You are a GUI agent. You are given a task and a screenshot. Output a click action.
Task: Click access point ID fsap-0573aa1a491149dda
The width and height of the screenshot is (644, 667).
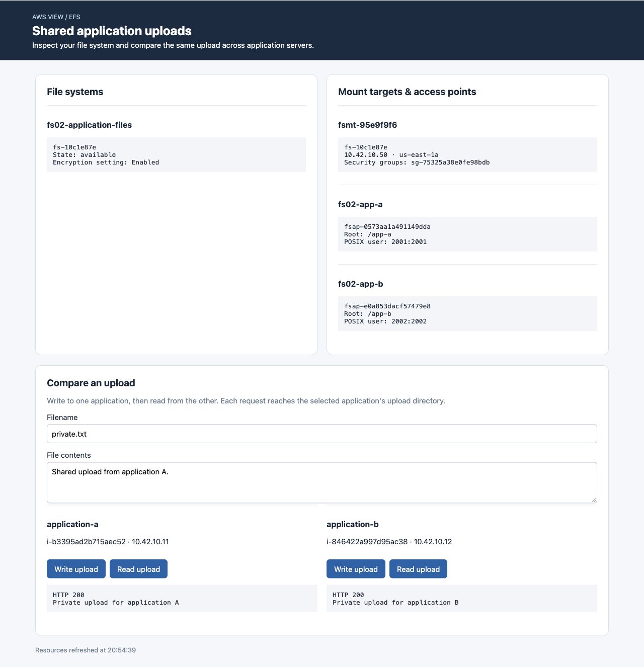click(x=387, y=227)
